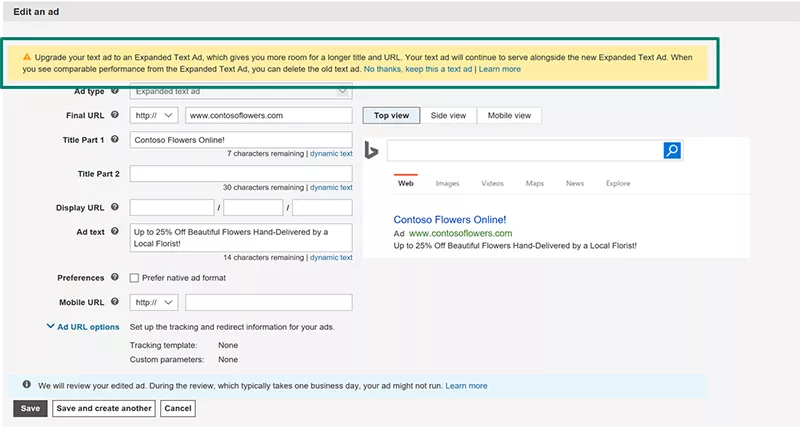
Task: Click 'No thanks, keep this a text ad'
Action: click(x=418, y=69)
